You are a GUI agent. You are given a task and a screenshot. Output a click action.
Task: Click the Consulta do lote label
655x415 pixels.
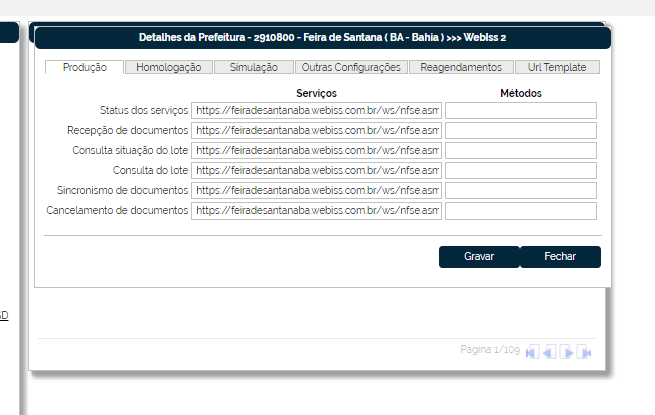click(150, 171)
